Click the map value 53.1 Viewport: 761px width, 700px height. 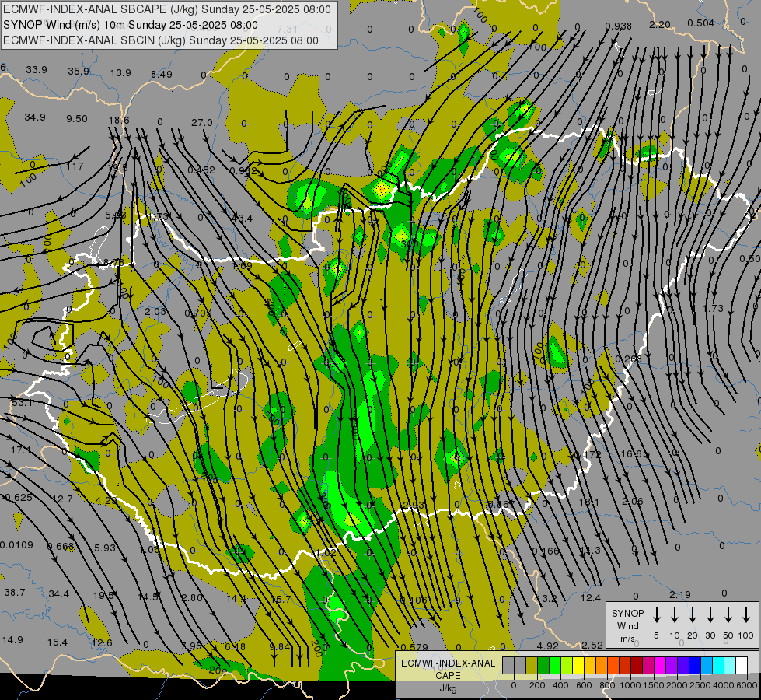click(x=22, y=403)
